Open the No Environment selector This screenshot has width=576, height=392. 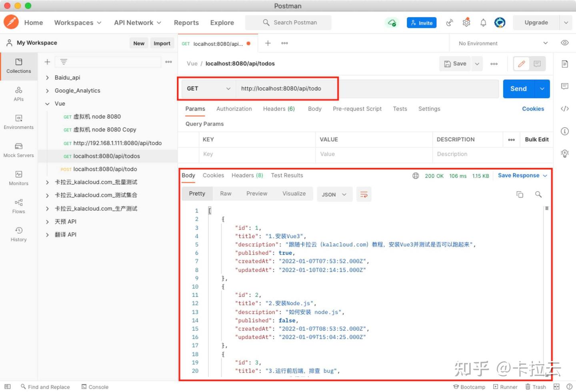tap(499, 43)
